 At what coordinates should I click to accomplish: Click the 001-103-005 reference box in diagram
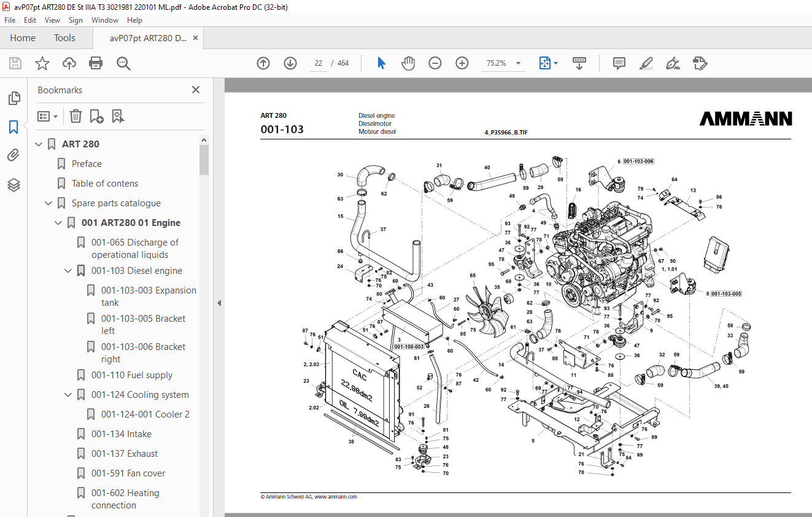click(x=726, y=294)
